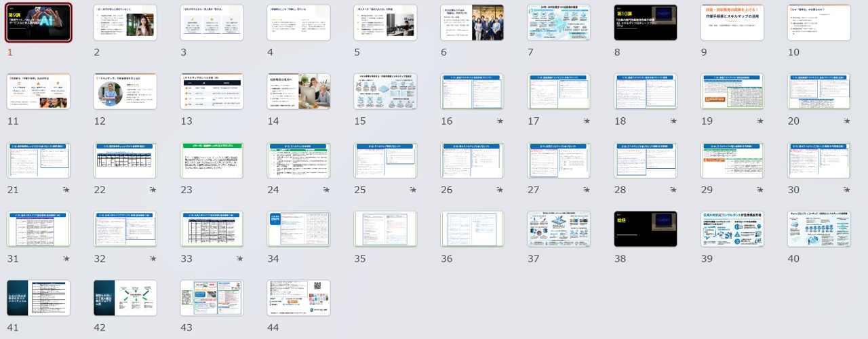The height and width of the screenshot is (339, 868).
Task: Select slide 5 thumbnail
Action: (x=386, y=23)
